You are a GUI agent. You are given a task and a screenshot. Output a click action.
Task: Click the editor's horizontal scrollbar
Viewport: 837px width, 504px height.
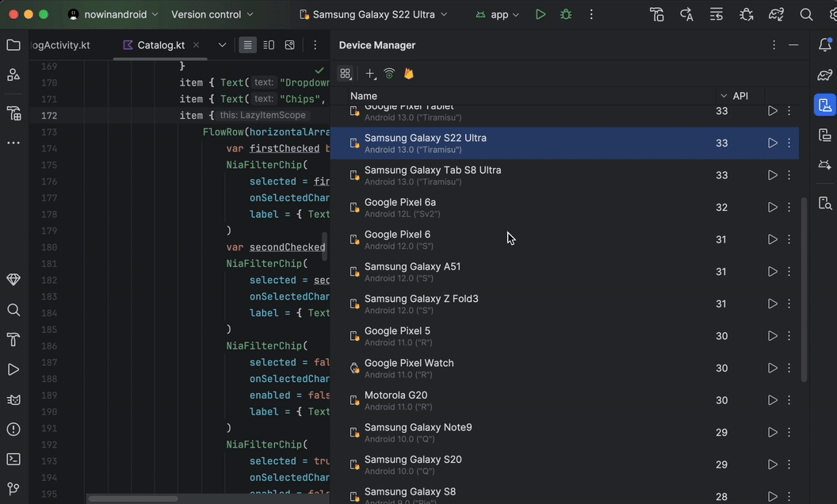(x=132, y=498)
